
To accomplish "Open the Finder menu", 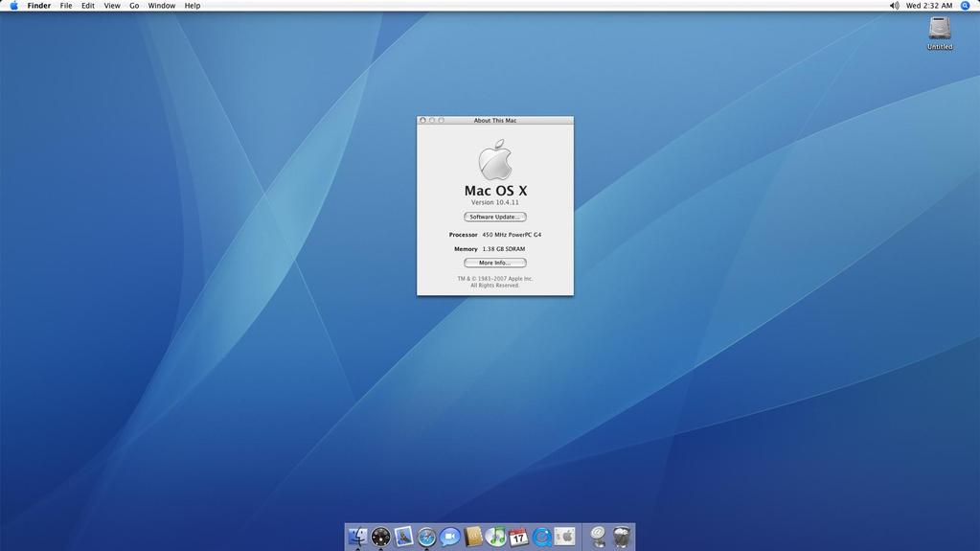I will pos(38,6).
